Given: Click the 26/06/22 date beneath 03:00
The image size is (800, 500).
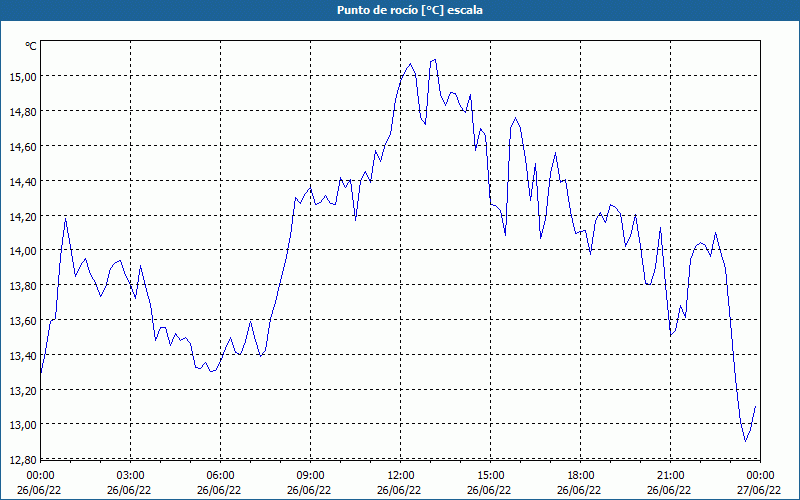Looking at the screenshot, I should (129, 490).
